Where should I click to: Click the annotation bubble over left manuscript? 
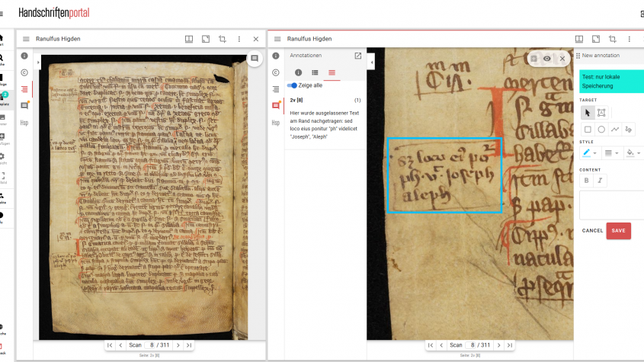pyautogui.click(x=255, y=59)
